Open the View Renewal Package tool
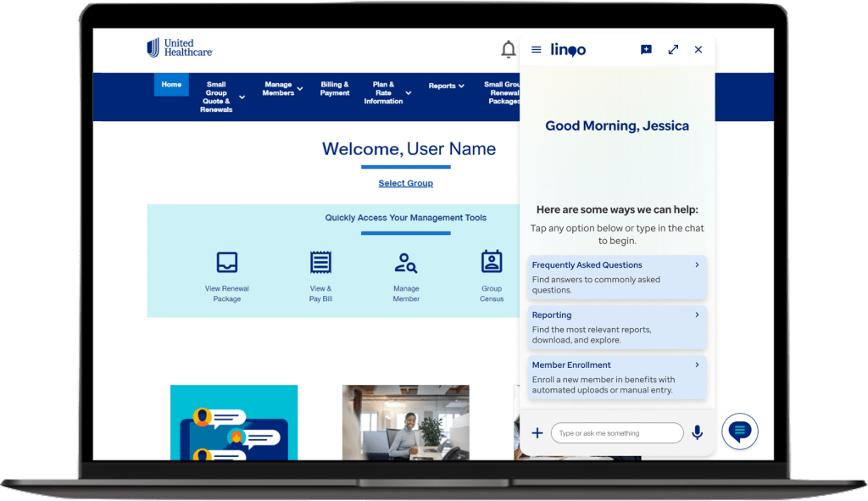The height and width of the screenshot is (501, 868). point(227,276)
